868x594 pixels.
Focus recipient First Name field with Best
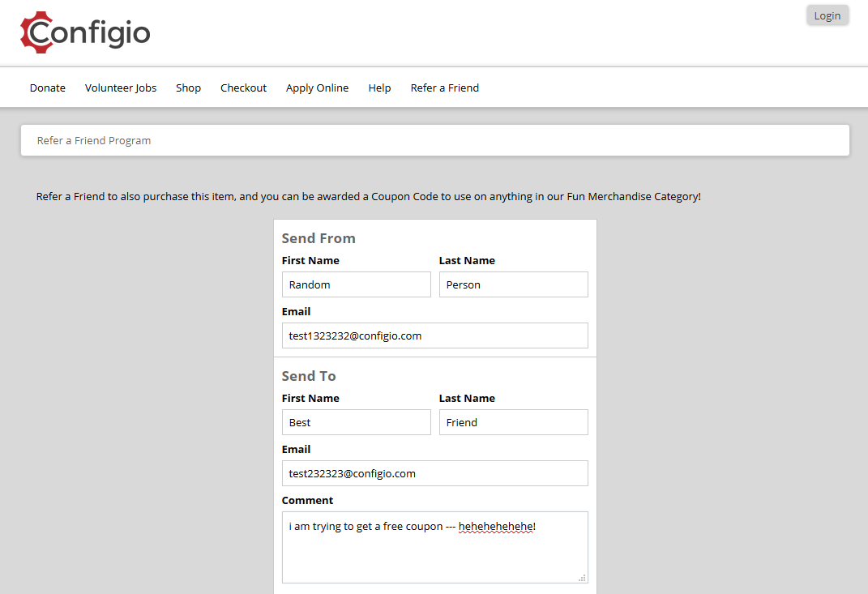pos(357,422)
